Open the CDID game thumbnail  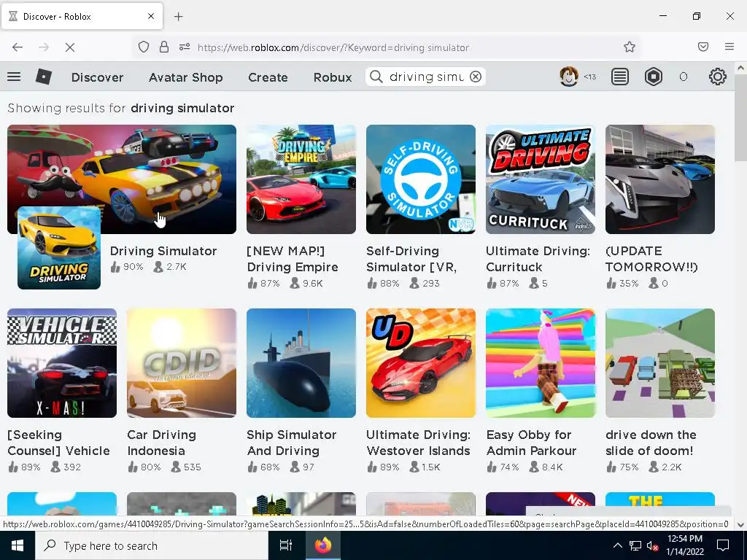pyautogui.click(x=182, y=363)
